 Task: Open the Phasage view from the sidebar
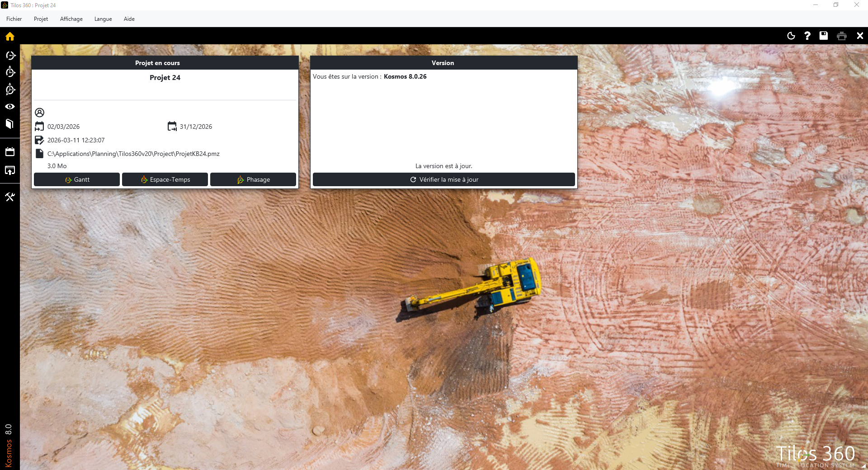[x=10, y=89]
